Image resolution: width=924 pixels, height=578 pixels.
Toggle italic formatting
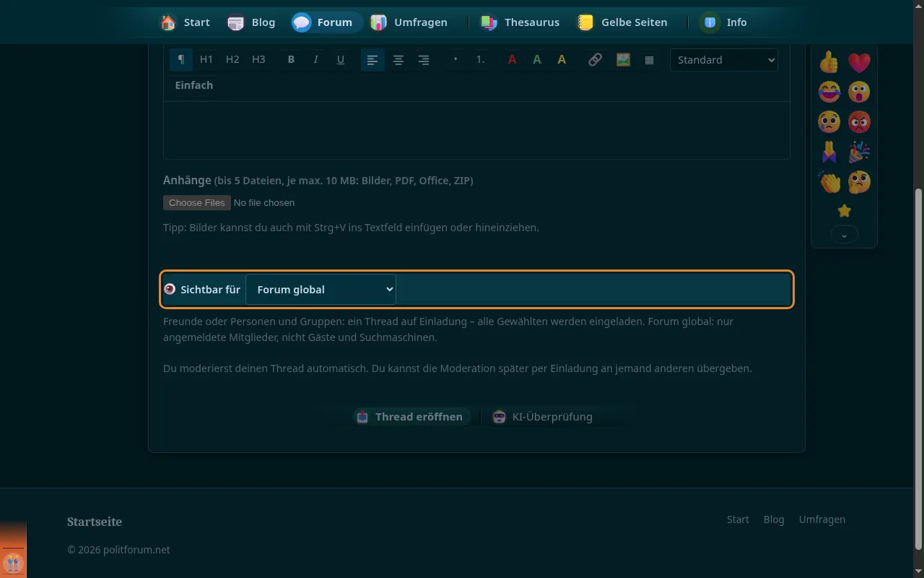[x=316, y=60]
